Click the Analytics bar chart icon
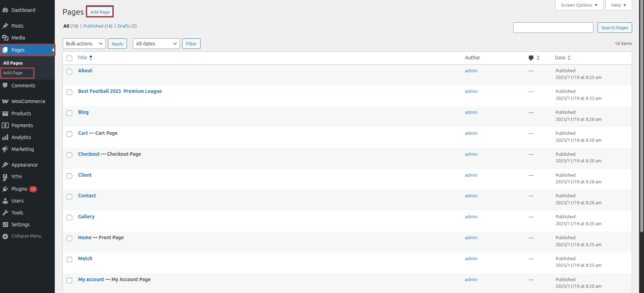This screenshot has width=644, height=293. 5,137
